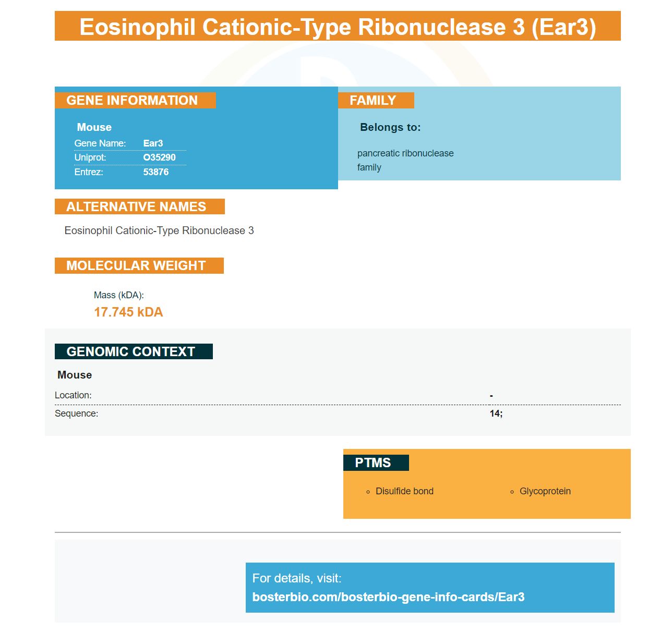Select alternative name Eosinophil Cationic-Type Ribonuclease 3
The height and width of the screenshot is (633, 672).
(x=159, y=230)
